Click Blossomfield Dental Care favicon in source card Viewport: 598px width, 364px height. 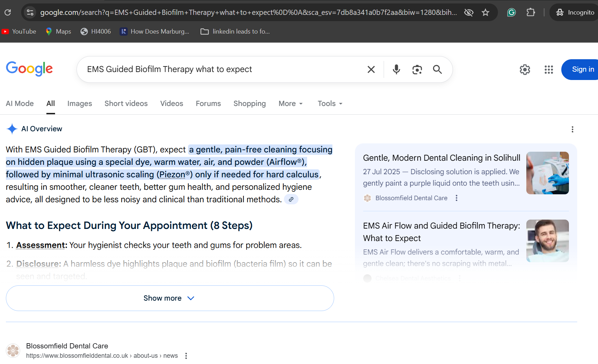tap(367, 198)
